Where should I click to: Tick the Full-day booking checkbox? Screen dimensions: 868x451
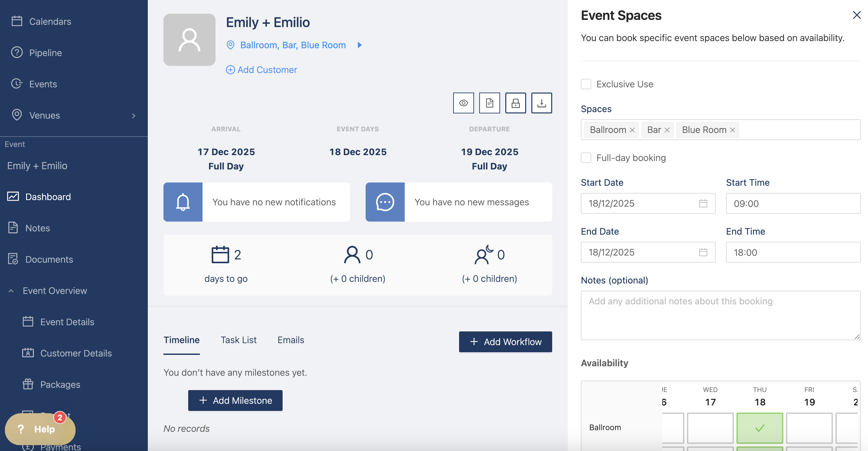[x=586, y=158]
